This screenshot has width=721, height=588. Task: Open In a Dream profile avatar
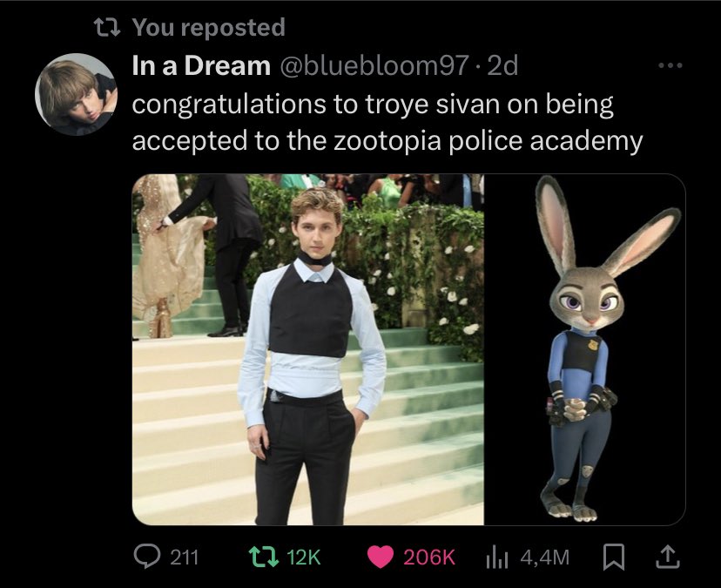click(x=77, y=94)
